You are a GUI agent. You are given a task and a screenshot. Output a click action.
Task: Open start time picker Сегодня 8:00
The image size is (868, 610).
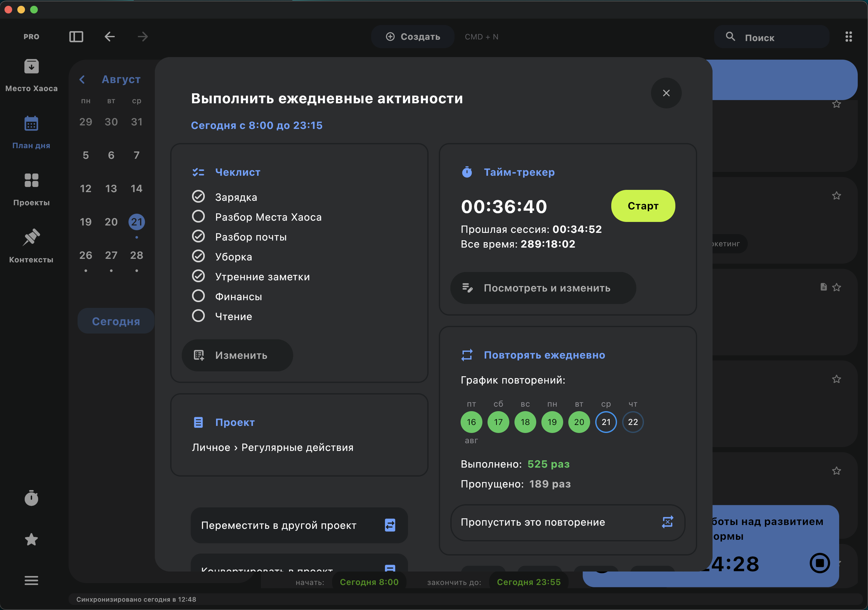click(369, 582)
